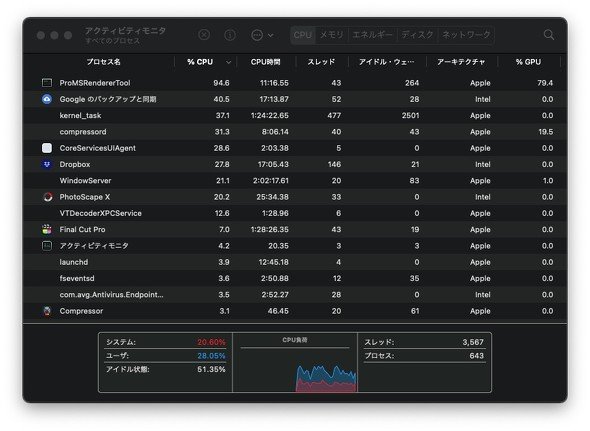Select the launchd process
The width and height of the screenshot is (590, 431).
(x=74, y=262)
